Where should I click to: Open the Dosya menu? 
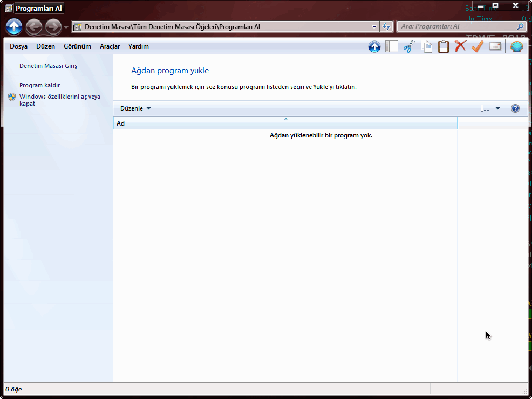pyautogui.click(x=19, y=46)
